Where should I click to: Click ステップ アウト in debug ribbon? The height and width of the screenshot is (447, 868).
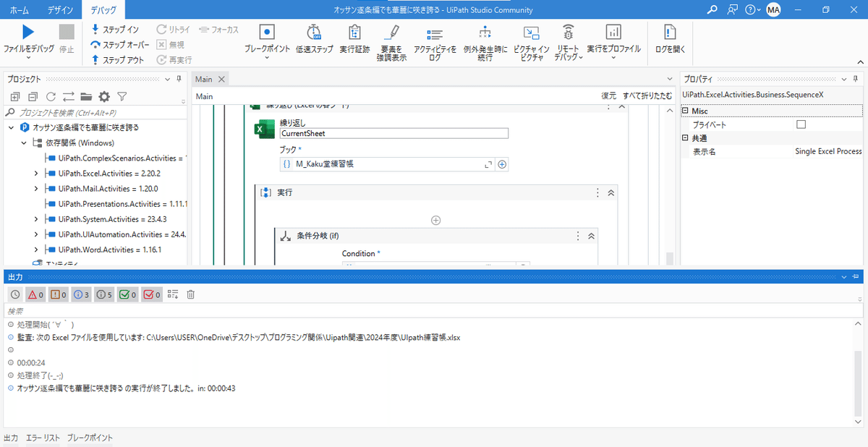coord(117,60)
